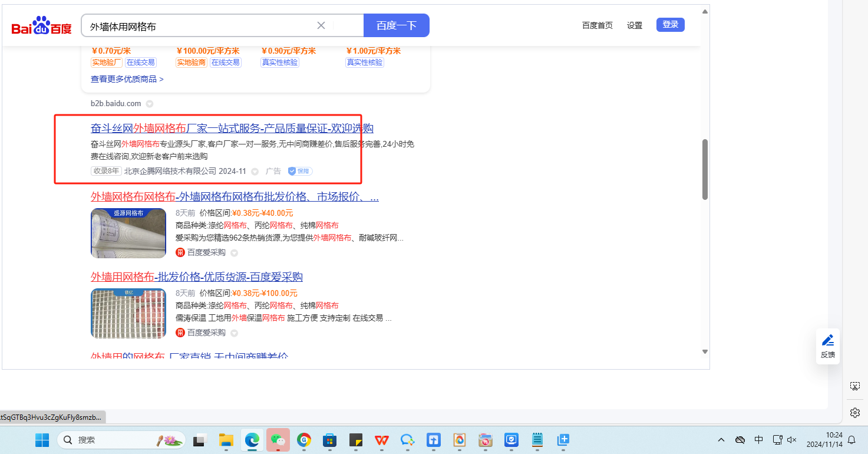Click the 登录 login button
The image size is (868, 454).
[670, 25]
